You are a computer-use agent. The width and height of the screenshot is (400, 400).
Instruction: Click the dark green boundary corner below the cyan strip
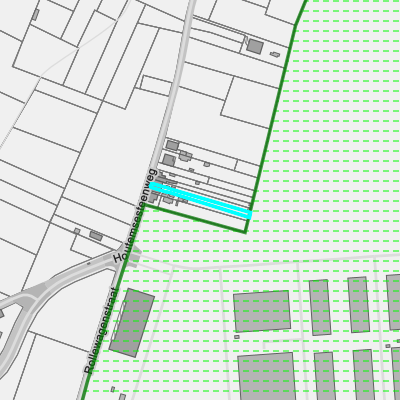coord(246,232)
